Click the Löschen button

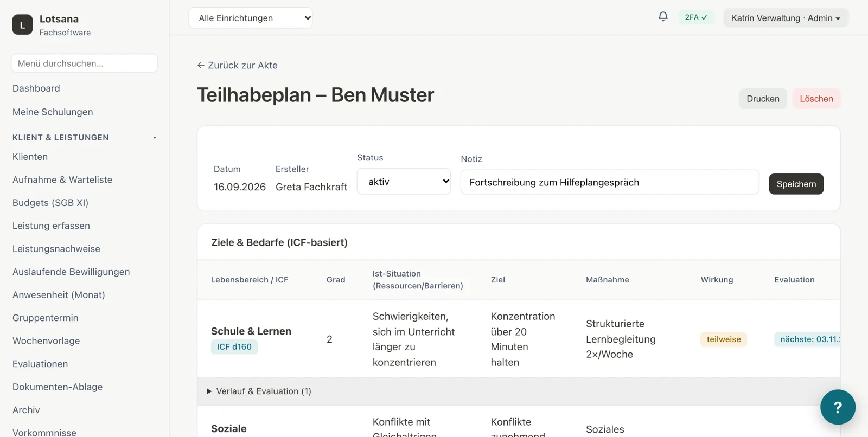click(x=816, y=99)
